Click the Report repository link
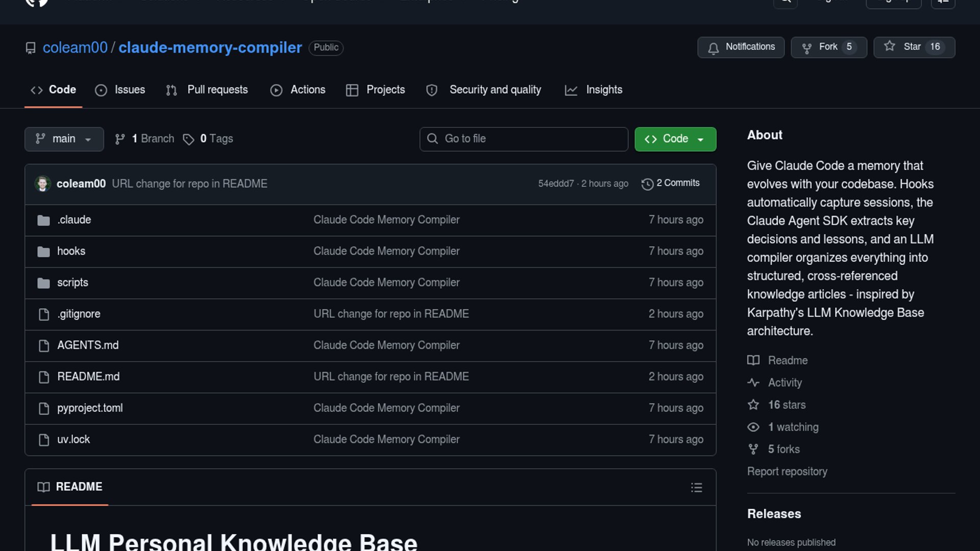980x551 pixels. point(787,471)
